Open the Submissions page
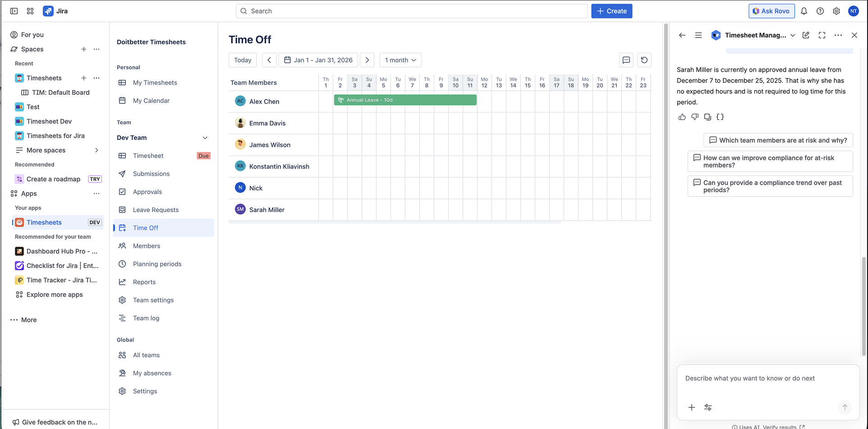The image size is (868, 429). [x=163, y=174]
